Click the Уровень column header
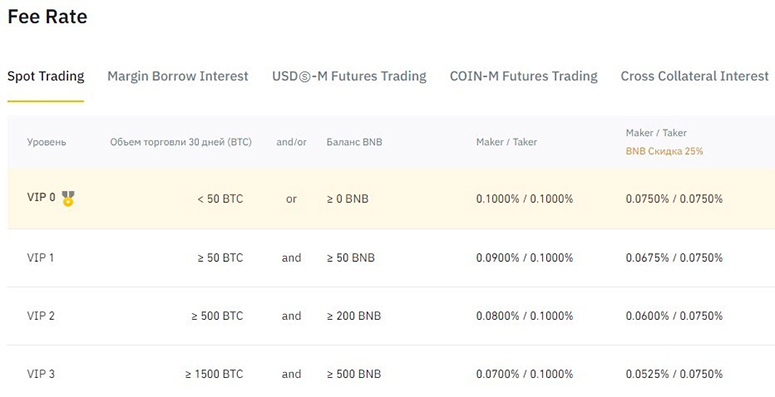The height and width of the screenshot is (397, 775). coord(46,142)
